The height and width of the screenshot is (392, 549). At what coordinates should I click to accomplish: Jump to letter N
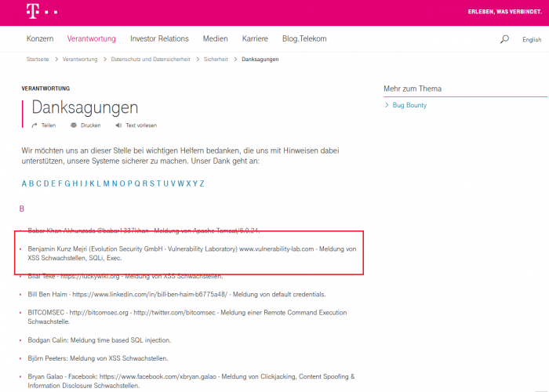coord(115,183)
